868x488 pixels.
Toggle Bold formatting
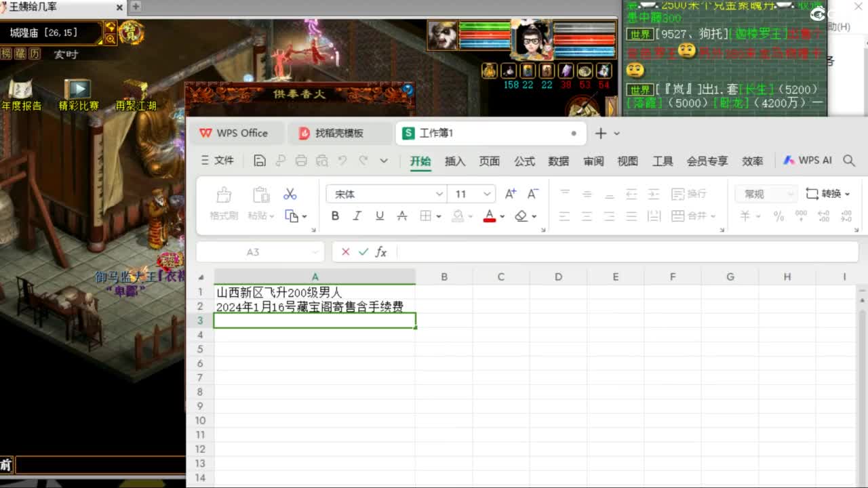click(335, 216)
